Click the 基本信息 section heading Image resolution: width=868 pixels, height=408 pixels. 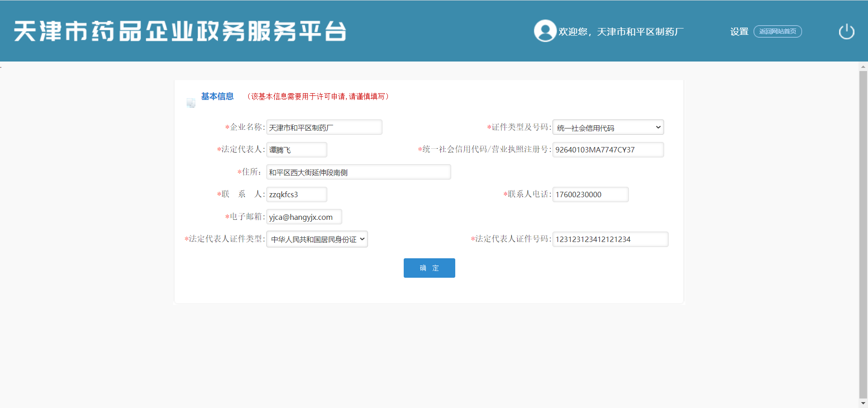[217, 96]
